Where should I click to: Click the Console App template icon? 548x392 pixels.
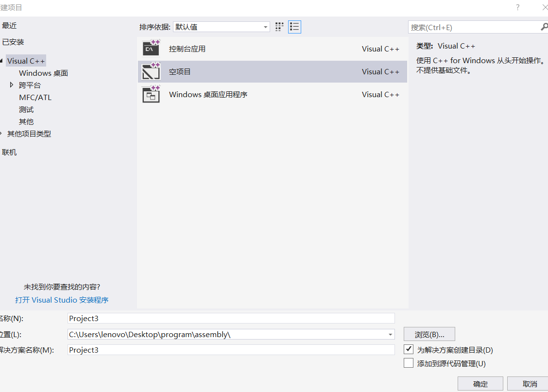point(151,49)
